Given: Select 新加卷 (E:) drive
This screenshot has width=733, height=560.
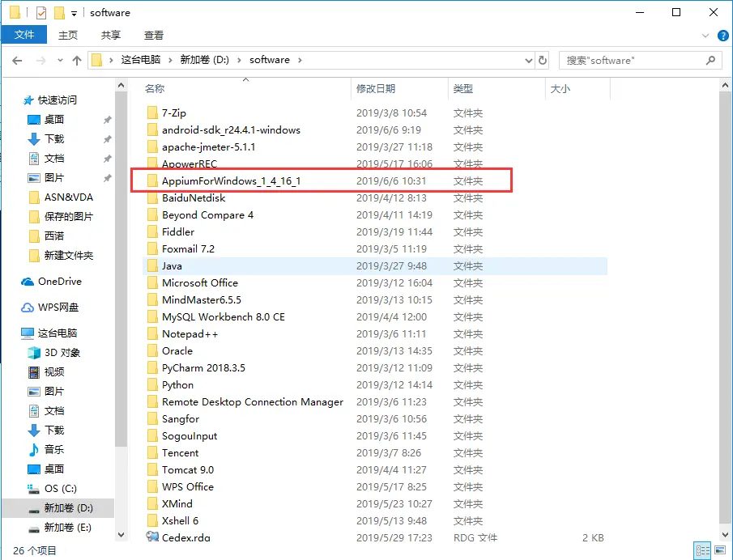Looking at the screenshot, I should point(59,528).
